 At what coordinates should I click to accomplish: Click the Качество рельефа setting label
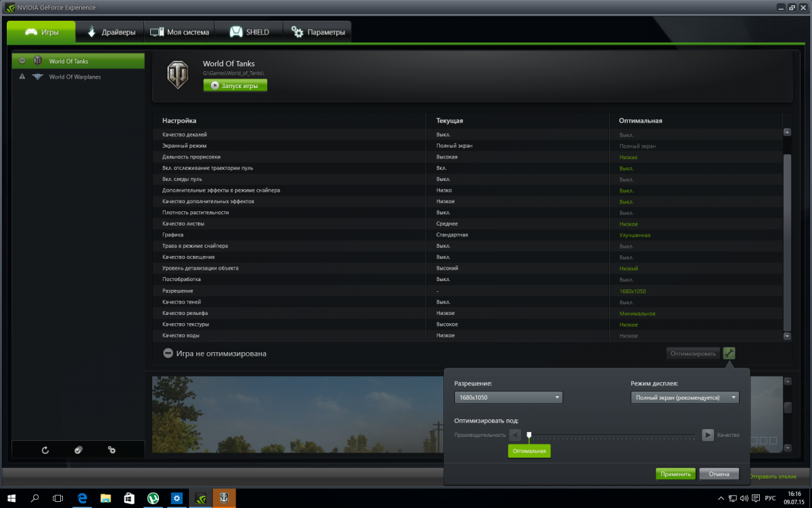click(185, 314)
